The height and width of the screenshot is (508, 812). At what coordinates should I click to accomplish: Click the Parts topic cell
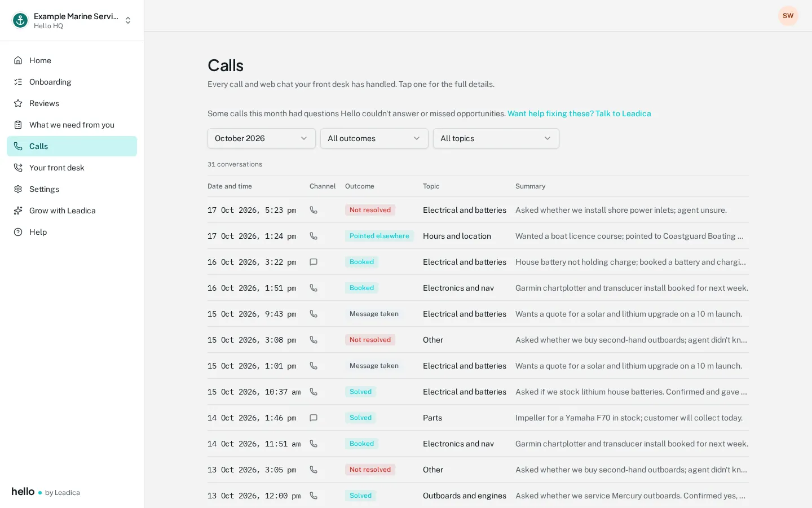point(433,418)
